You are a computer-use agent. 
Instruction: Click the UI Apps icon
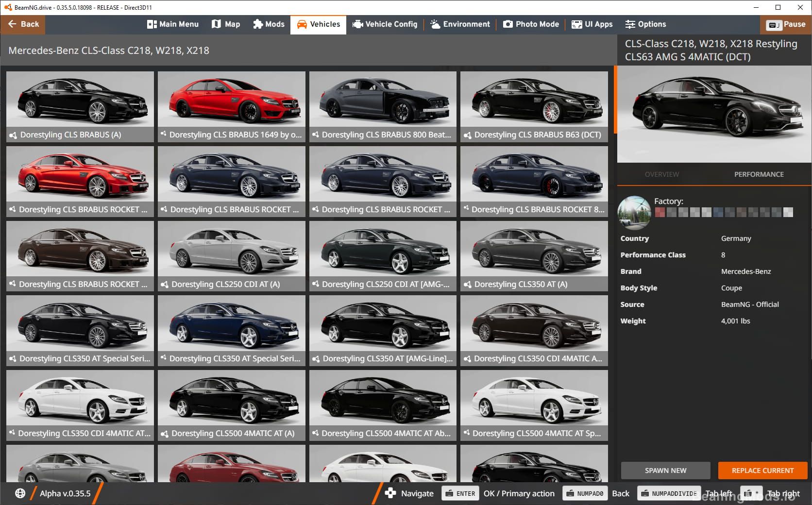577,24
